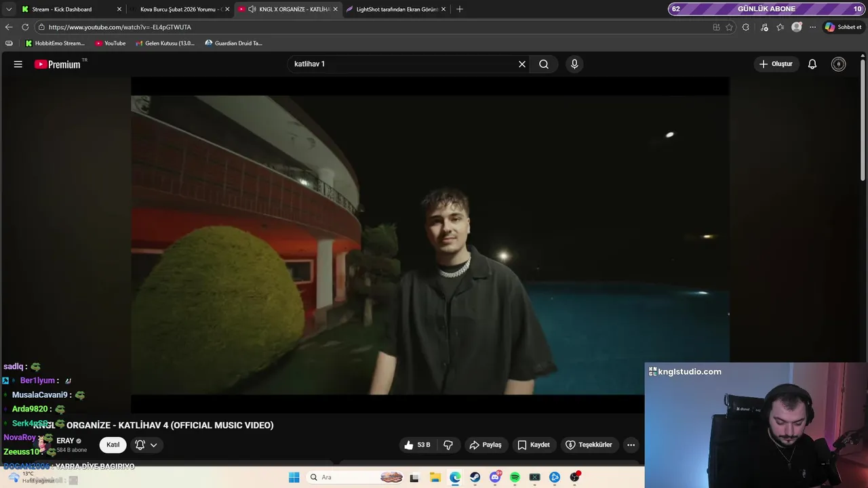Reload the page with refresh icon
This screenshot has width=868, height=488.
(x=25, y=27)
